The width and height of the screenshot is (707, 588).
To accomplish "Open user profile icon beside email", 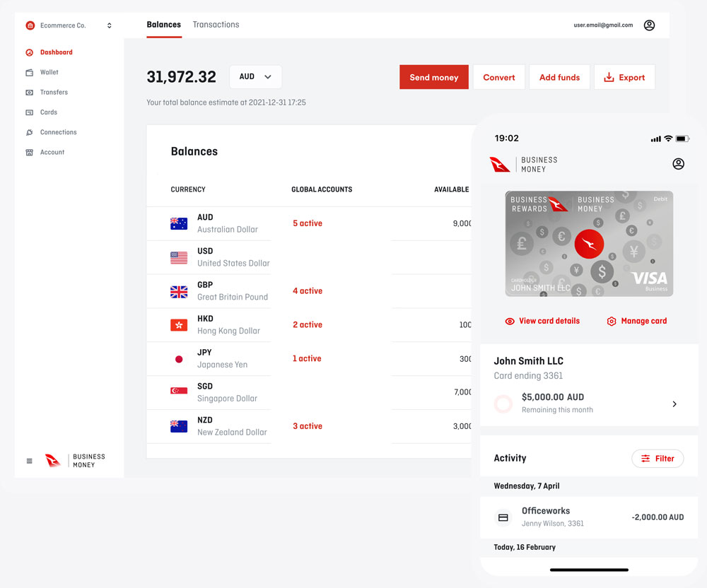I will point(649,25).
